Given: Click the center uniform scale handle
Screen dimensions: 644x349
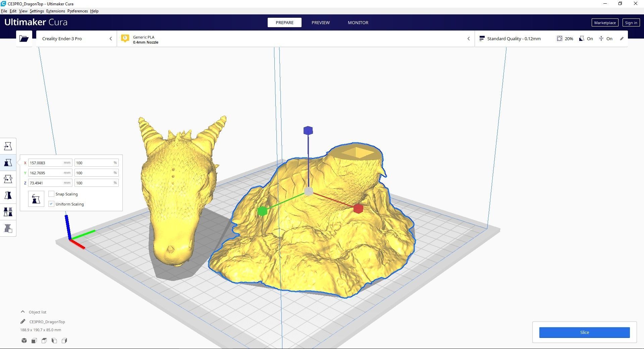Looking at the screenshot, I should [x=309, y=191].
